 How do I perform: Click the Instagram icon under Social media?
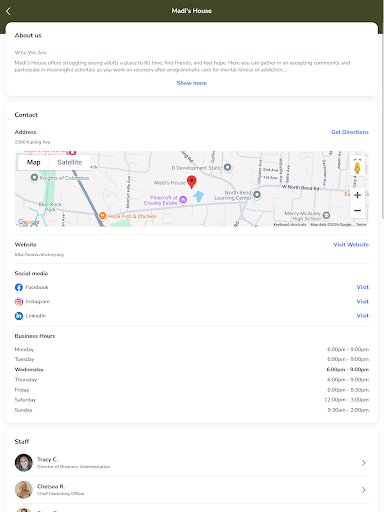19,302
